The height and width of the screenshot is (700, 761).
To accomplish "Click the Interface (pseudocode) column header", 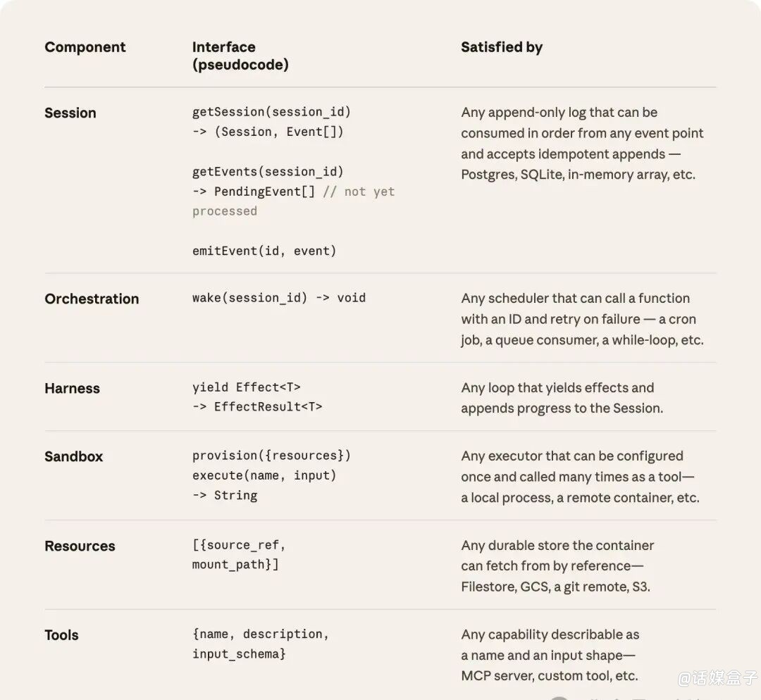I will [240, 56].
